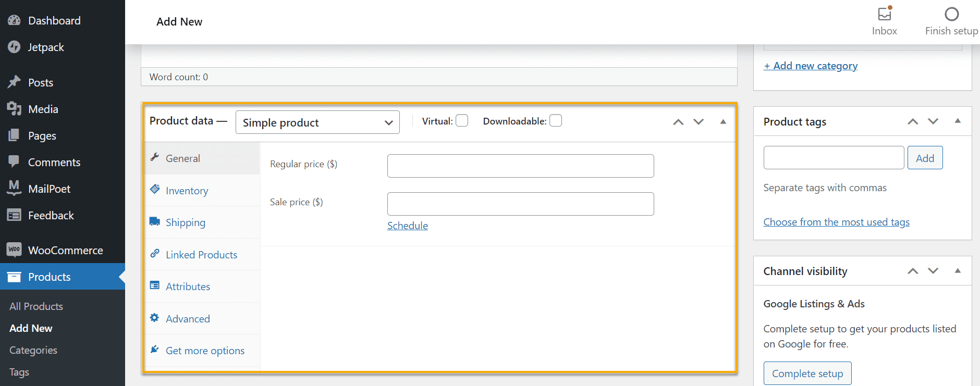Click the Jetpack lightning icon
Image resolution: width=980 pixels, height=386 pixels.
14,47
